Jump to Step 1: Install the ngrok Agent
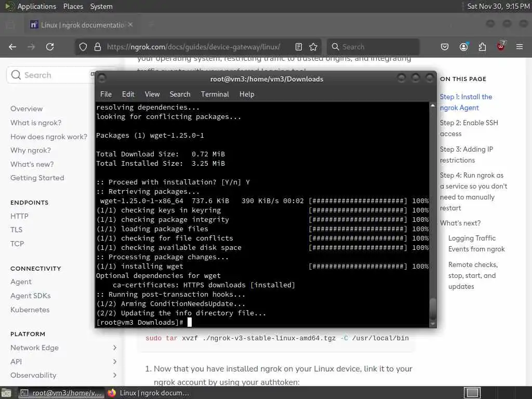This screenshot has height=399, width=532. [466, 102]
